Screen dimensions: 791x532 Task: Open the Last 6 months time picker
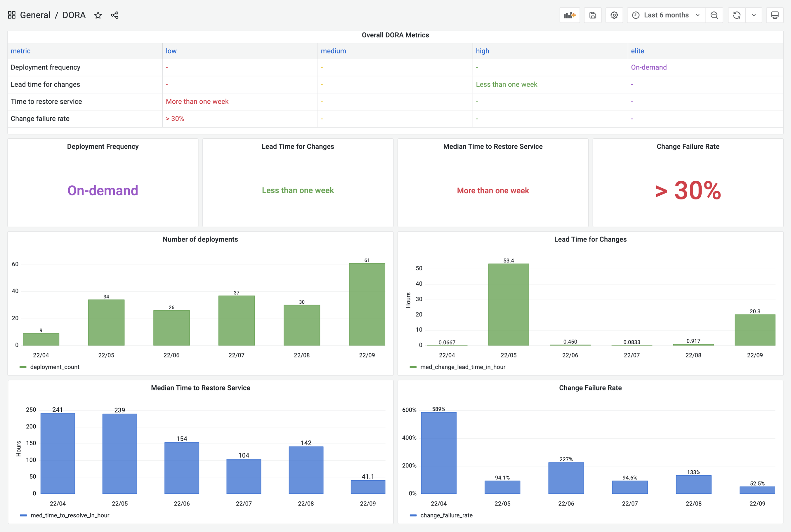pos(665,15)
